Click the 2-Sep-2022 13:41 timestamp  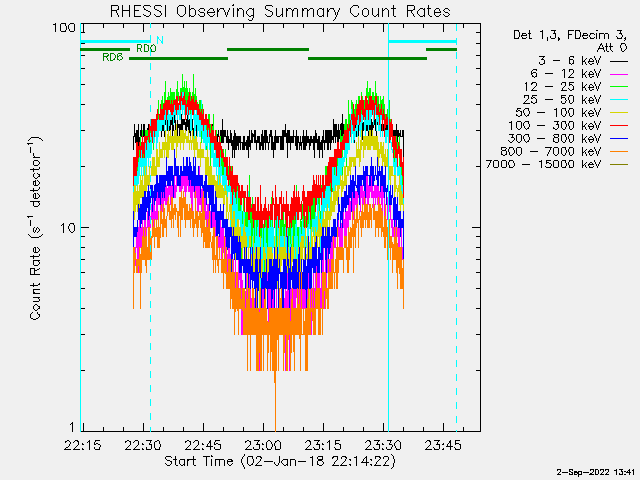596,473
